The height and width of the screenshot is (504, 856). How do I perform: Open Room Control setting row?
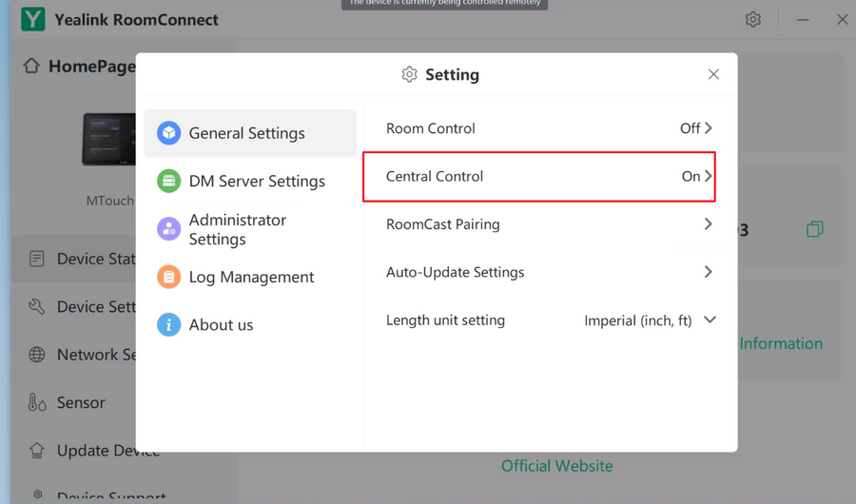pos(551,128)
